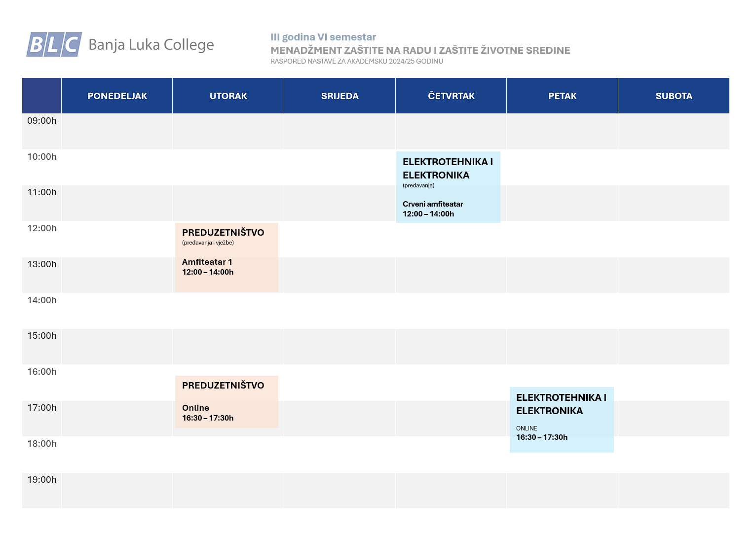The width and height of the screenshot is (756, 533).
Task: Click the Friday 16:30 – 17:30h time text
Action: pos(542,437)
